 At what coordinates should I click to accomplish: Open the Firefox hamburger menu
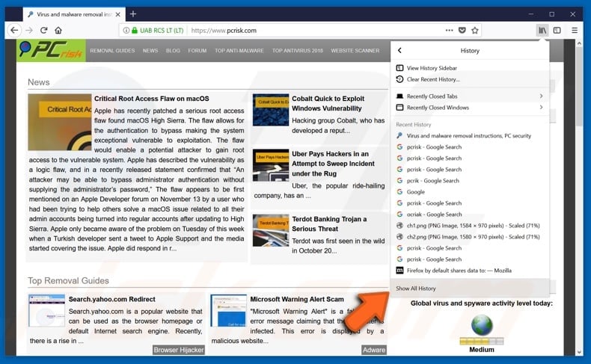(575, 30)
